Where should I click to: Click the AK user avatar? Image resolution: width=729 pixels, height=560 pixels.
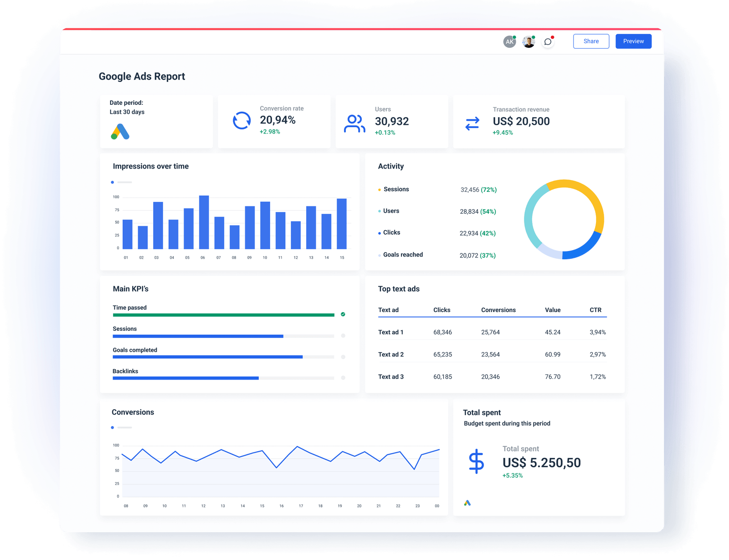coord(509,42)
